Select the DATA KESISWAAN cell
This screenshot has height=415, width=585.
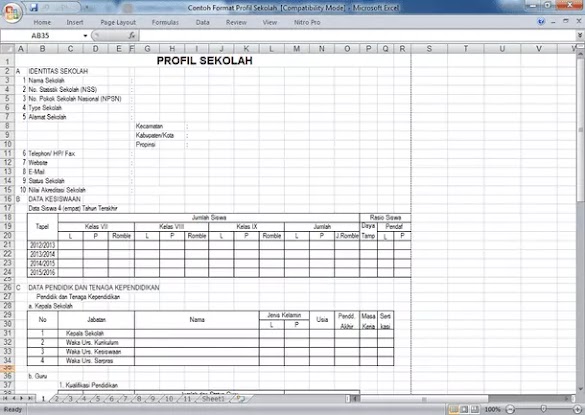[54, 199]
